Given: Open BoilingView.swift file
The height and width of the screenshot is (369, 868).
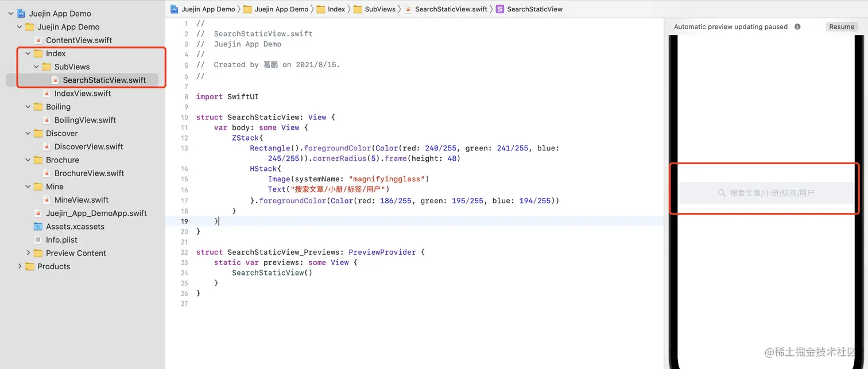Looking at the screenshot, I should point(85,120).
